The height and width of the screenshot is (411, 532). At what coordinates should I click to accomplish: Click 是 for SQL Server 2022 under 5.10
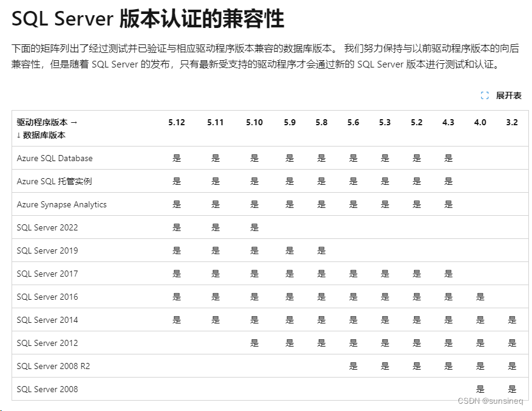[x=254, y=227]
